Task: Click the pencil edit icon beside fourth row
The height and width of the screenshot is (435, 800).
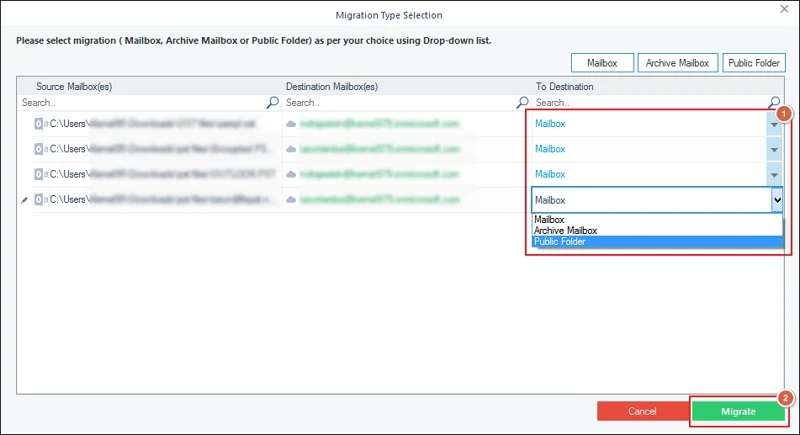Action: tap(24, 200)
